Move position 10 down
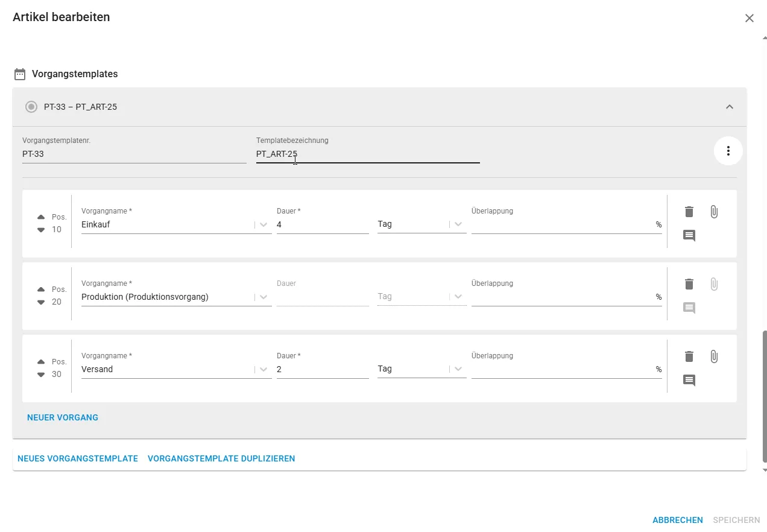The width and height of the screenshot is (767, 532). (41, 230)
